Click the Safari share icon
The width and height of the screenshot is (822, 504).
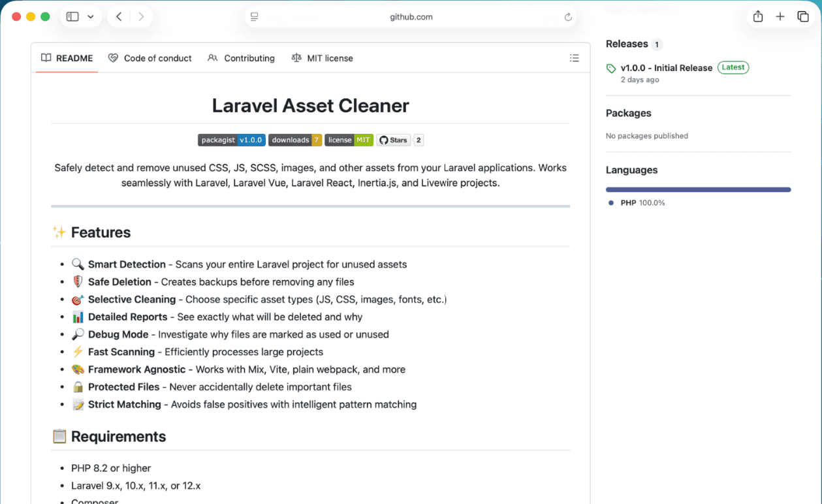pyautogui.click(x=757, y=16)
